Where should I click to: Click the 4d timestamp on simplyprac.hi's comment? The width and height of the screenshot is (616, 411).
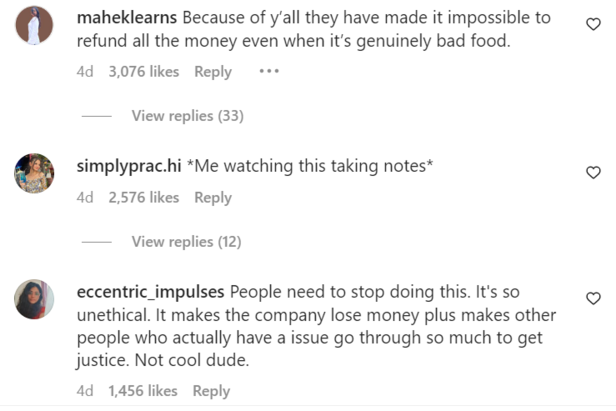click(x=85, y=198)
